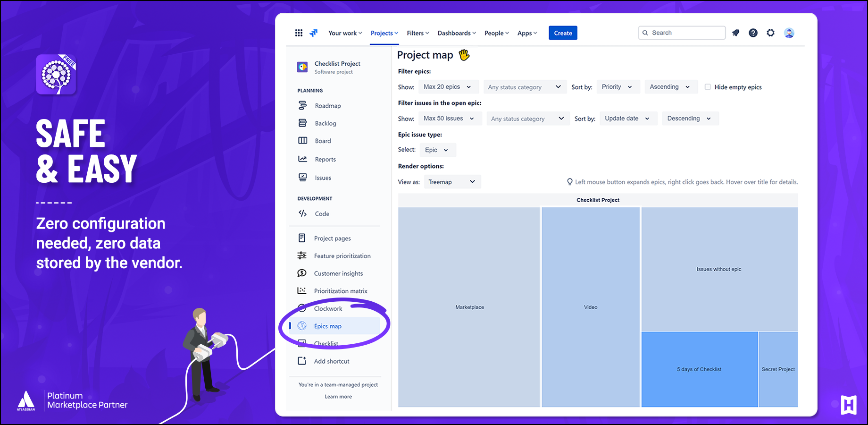Open the Priority sort dropdown

point(618,87)
